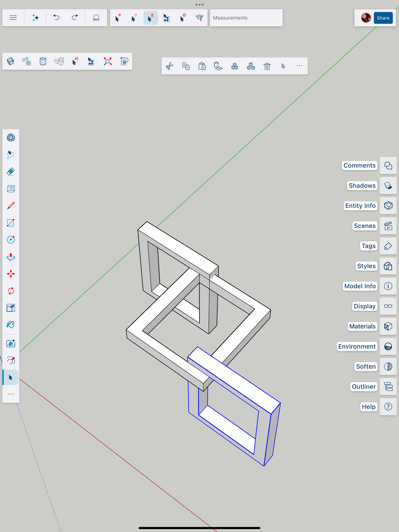The image size is (399, 532).
Task: Open the Entity Info panel
Action: pos(388,206)
